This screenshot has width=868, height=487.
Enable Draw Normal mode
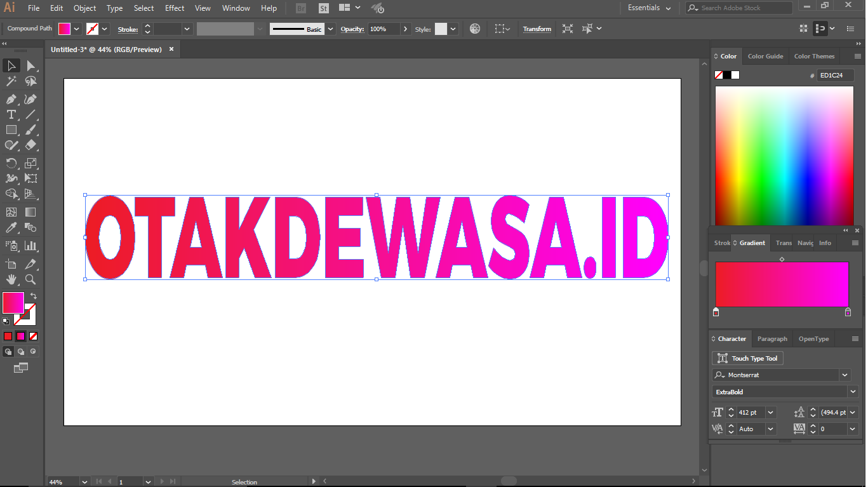8,351
